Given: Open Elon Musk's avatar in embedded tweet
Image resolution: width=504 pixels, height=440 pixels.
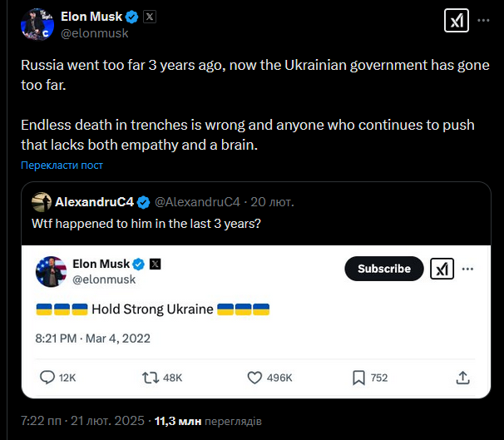Looking at the screenshot, I should (x=52, y=272).
